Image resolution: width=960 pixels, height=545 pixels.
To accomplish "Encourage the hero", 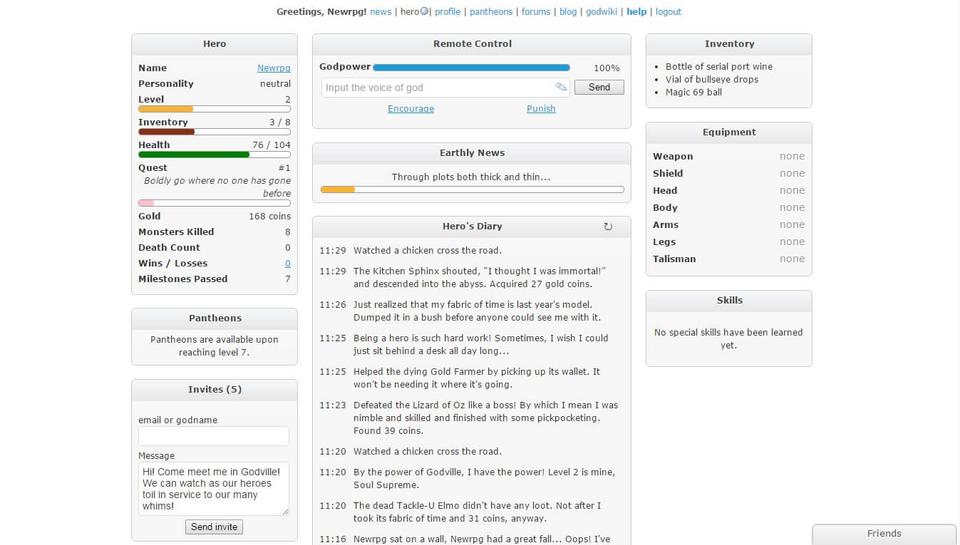I will coord(410,109).
